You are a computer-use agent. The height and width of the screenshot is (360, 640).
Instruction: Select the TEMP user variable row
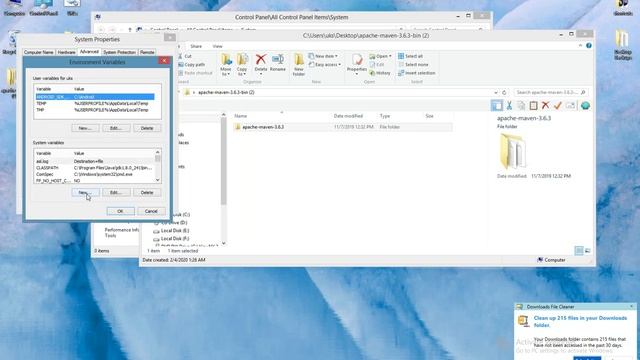coord(95,103)
